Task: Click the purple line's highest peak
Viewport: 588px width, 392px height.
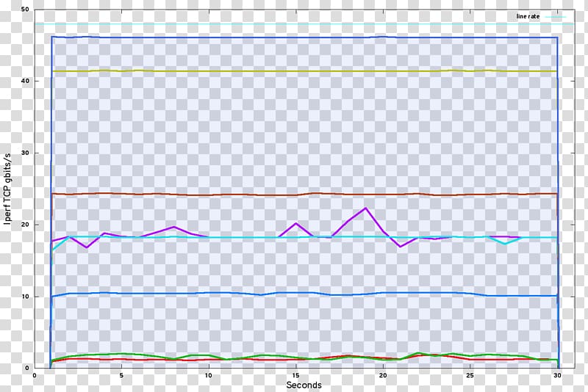Action: 365,208
